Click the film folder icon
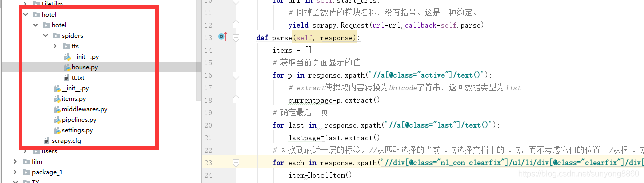This screenshot has width=644, height=183. (26, 162)
